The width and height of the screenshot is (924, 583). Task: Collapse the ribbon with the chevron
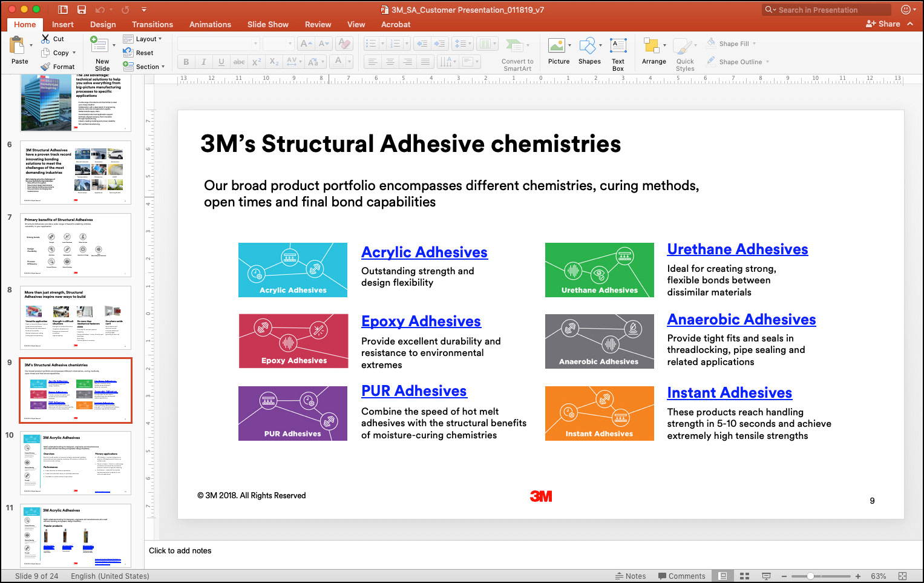click(910, 24)
